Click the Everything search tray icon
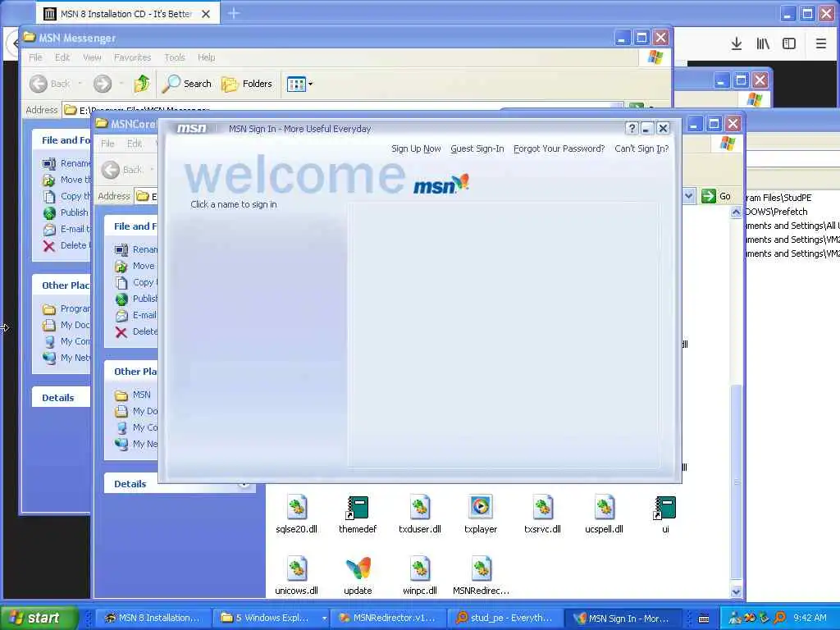840x630 pixels. click(779, 619)
